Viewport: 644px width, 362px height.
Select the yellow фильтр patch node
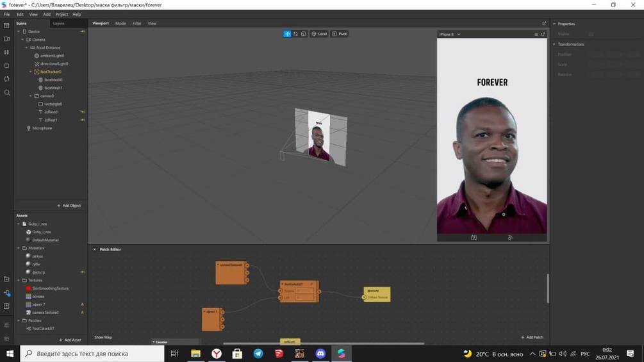(377, 294)
